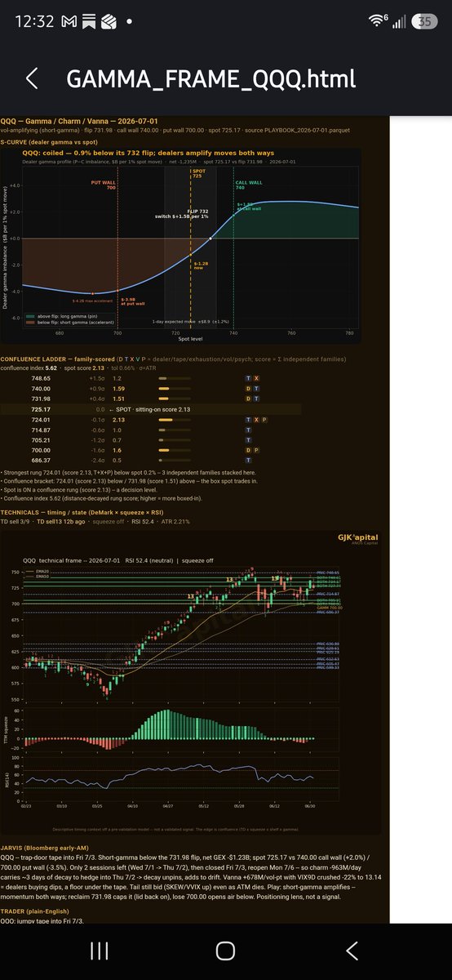Go back using the header arrow
The height and width of the screenshot is (980, 452).
(32, 78)
